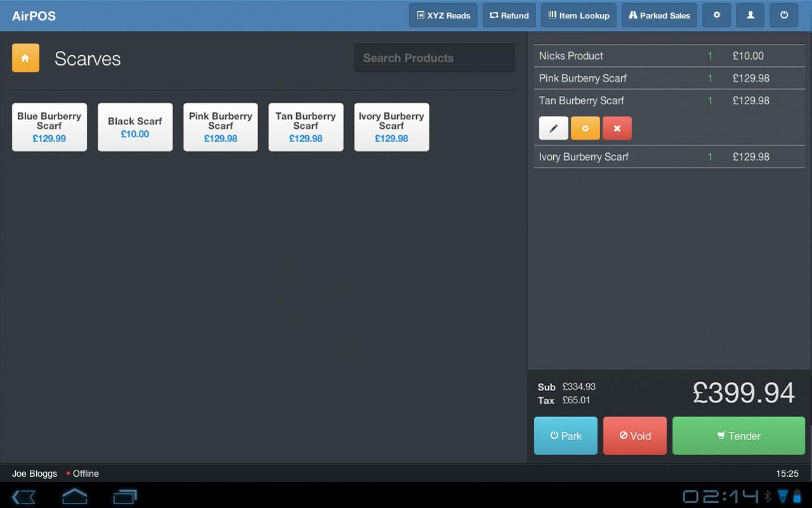Add Ivory Burberry Scarf product tile
This screenshot has height=508, width=812.
pos(391,127)
